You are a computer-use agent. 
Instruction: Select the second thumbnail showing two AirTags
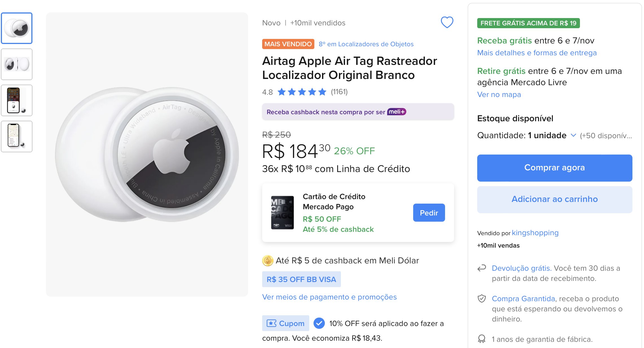(17, 64)
